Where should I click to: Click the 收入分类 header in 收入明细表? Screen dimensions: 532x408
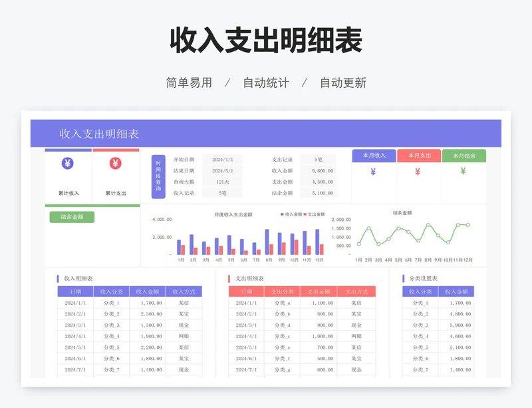tap(111, 292)
